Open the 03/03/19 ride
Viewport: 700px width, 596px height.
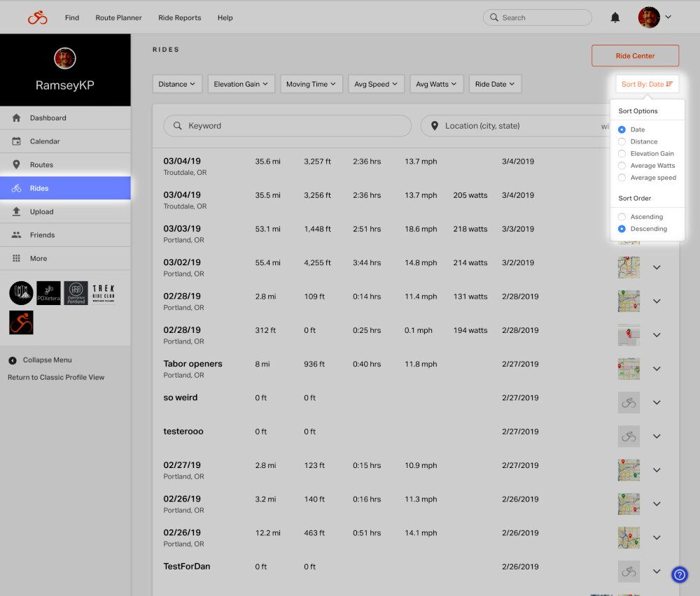pos(182,229)
